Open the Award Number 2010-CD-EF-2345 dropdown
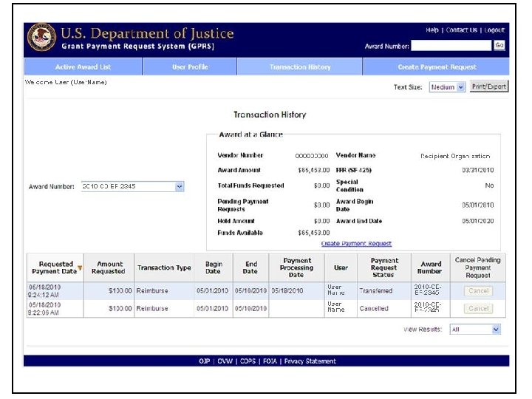 click(133, 186)
